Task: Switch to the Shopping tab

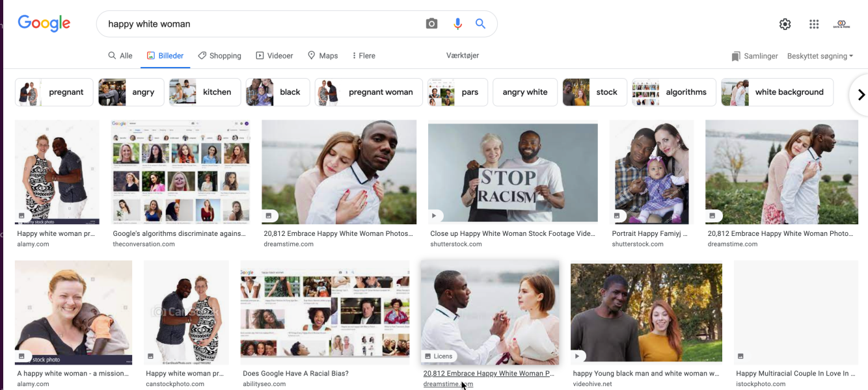Action: 219,56
